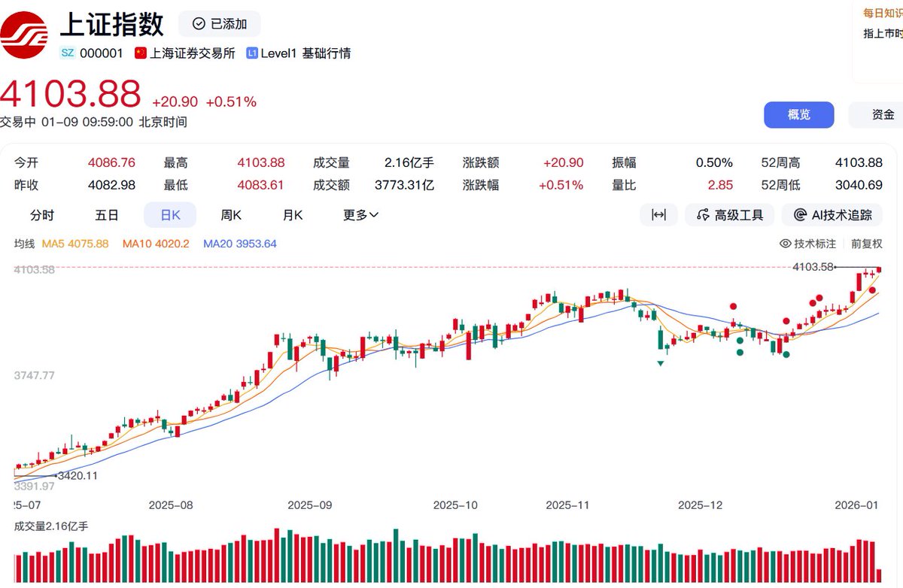Open the 资金 funds panel
The image size is (903, 588).
point(882,114)
